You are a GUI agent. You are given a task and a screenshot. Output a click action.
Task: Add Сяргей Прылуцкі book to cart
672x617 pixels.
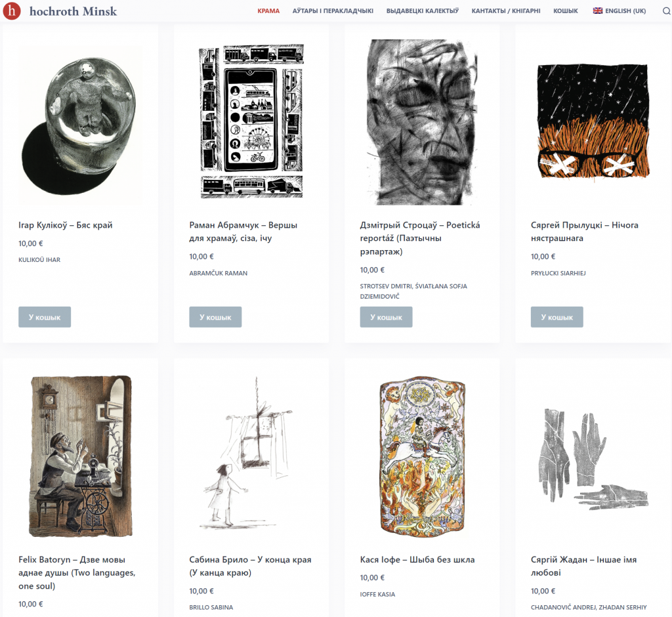[556, 317]
